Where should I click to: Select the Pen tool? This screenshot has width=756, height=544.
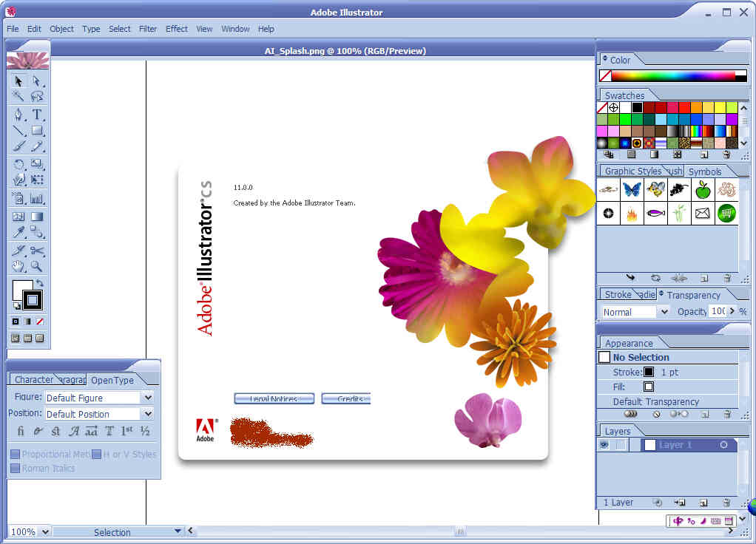click(x=18, y=115)
